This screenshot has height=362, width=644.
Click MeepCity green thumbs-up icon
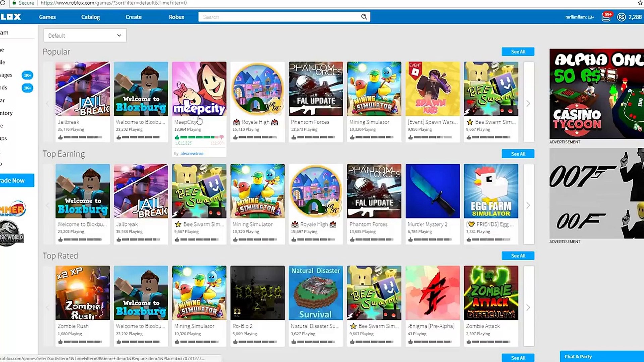tap(177, 137)
